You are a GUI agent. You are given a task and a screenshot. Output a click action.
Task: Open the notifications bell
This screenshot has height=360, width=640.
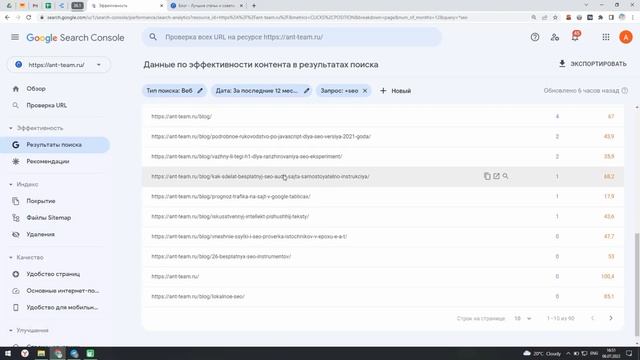[x=575, y=37]
